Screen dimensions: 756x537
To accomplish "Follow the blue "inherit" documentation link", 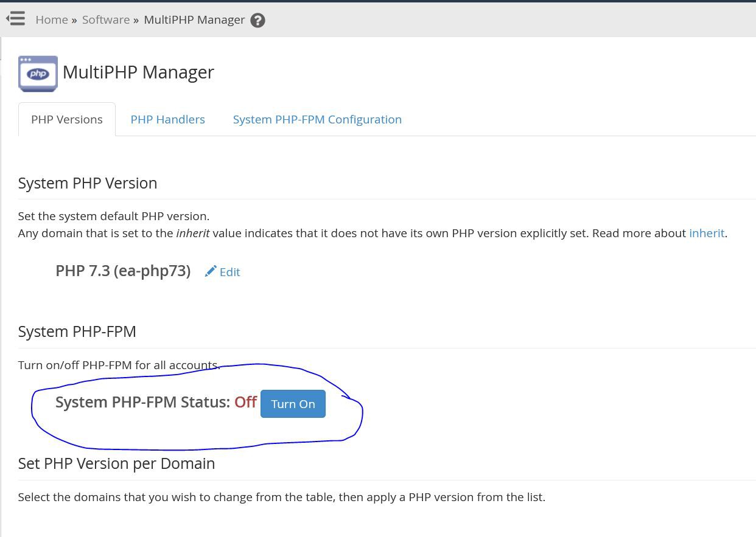I will (707, 233).
